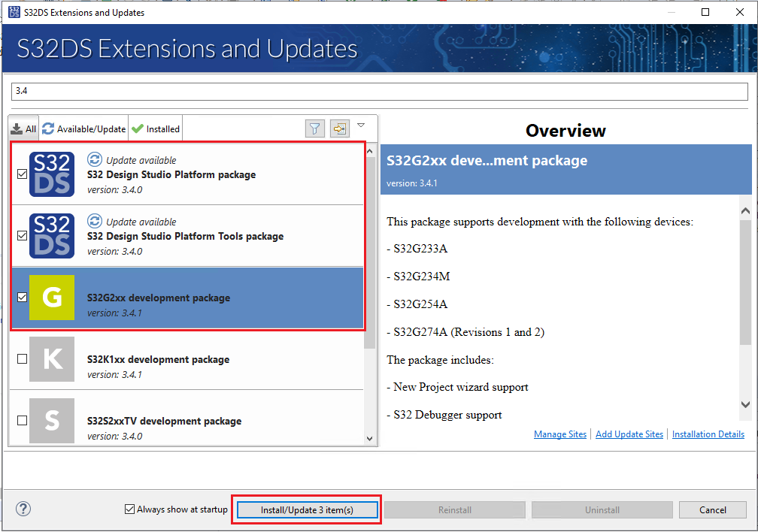This screenshot has height=532, width=758.
Task: Switch to the Installed tab
Action: tap(156, 128)
